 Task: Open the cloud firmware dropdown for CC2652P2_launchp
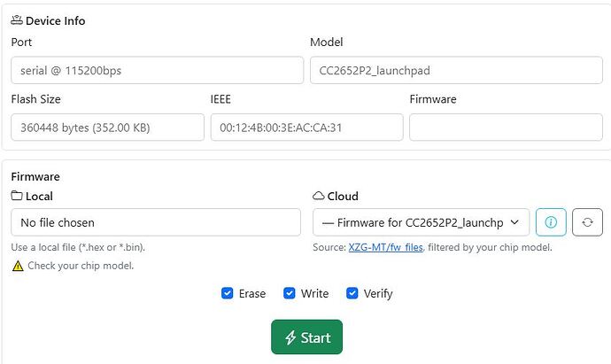tap(421, 222)
